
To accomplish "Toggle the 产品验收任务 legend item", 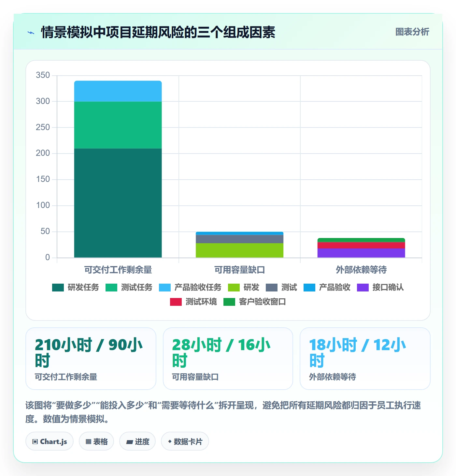I will pos(190,287).
